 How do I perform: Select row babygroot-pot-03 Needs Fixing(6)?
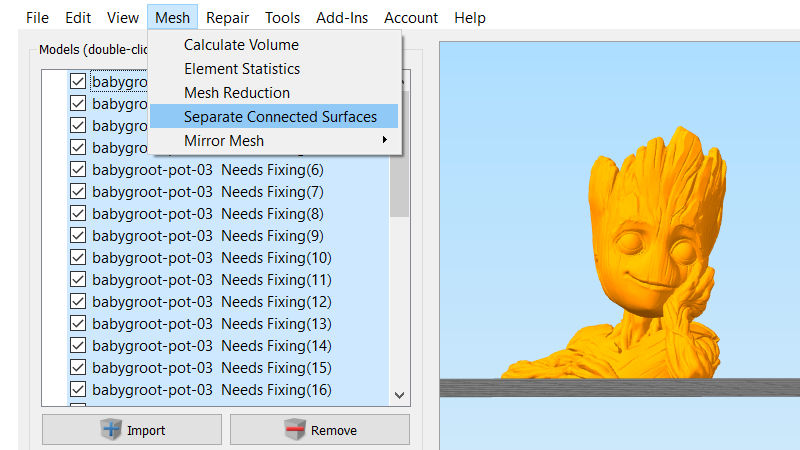[229, 169]
